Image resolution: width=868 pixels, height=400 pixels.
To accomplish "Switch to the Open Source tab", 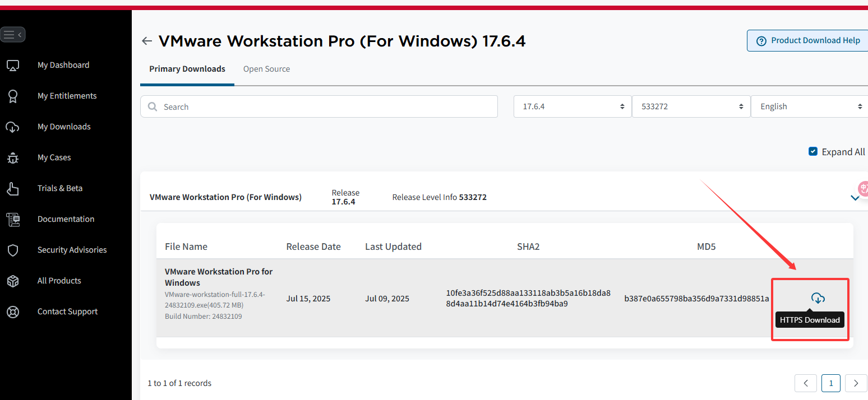I will [267, 69].
